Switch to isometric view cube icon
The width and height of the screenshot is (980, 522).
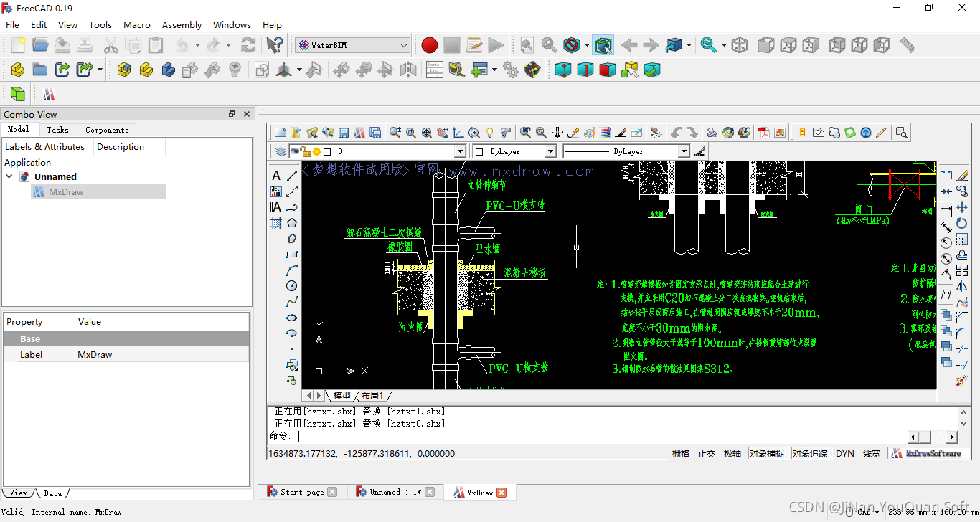740,45
